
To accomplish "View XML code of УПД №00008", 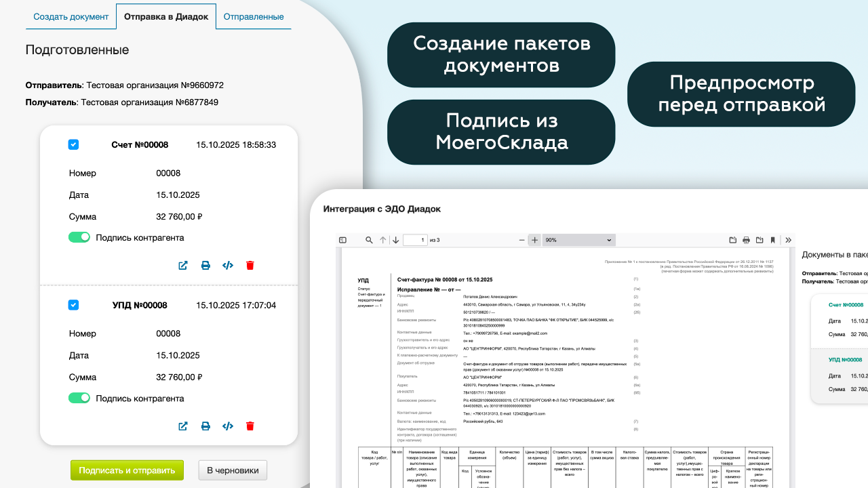I will [228, 426].
